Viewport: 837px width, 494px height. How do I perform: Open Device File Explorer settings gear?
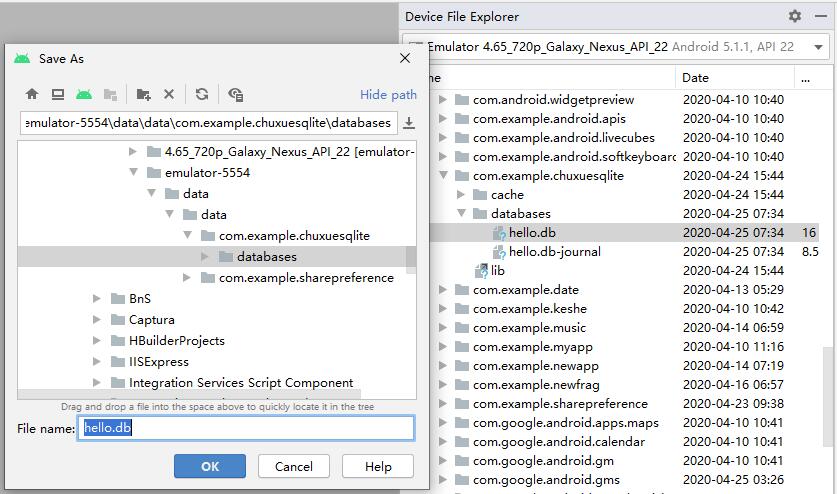tap(795, 16)
